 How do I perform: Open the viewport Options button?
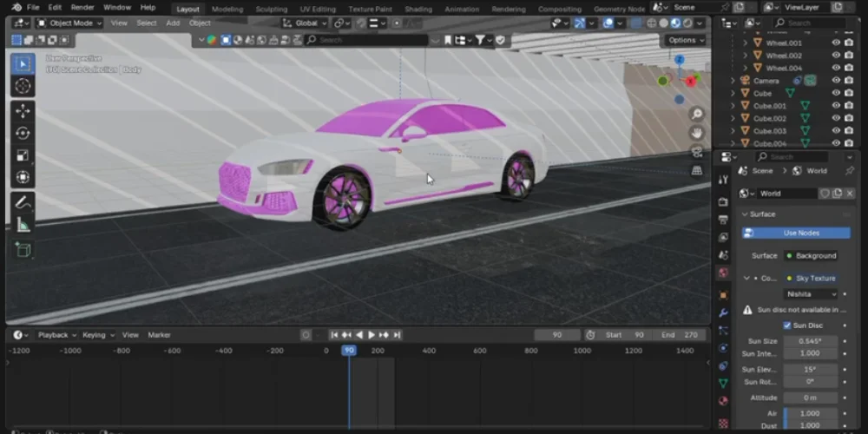pyautogui.click(x=685, y=40)
